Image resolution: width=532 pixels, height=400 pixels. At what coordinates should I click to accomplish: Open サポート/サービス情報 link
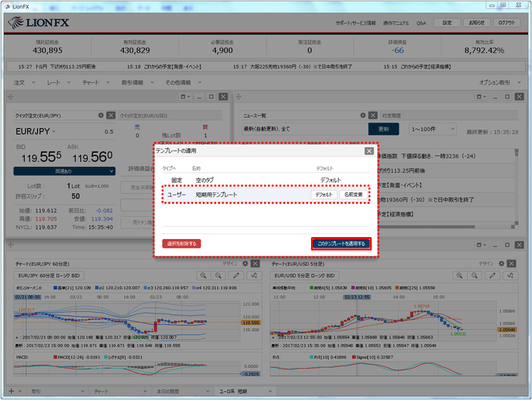click(356, 23)
